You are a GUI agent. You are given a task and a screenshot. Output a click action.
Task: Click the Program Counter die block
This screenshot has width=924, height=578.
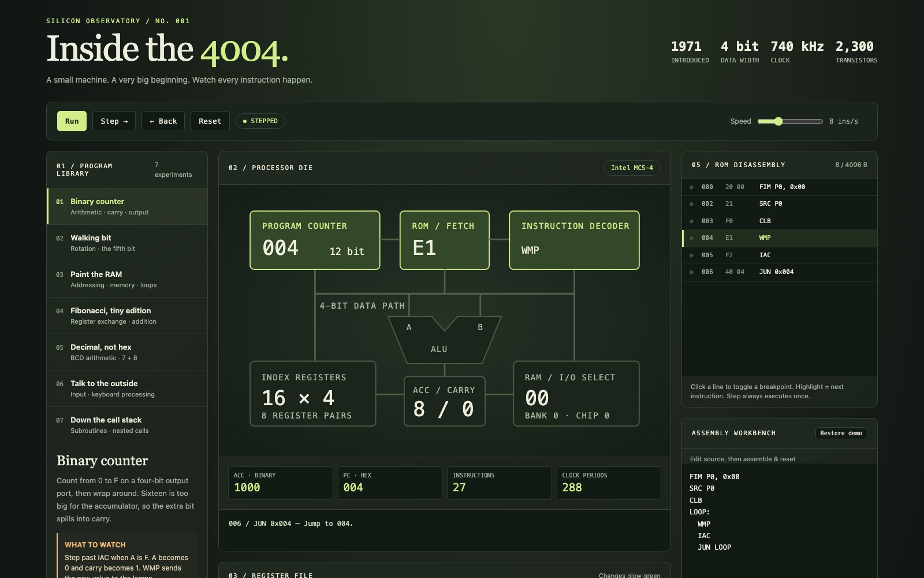tap(315, 240)
